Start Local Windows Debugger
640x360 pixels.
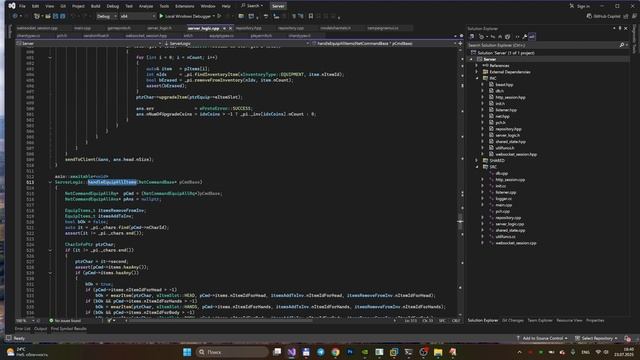(187, 16)
